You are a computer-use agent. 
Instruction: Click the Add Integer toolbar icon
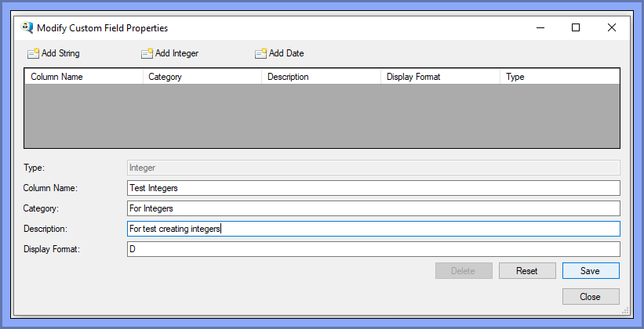tap(147, 53)
